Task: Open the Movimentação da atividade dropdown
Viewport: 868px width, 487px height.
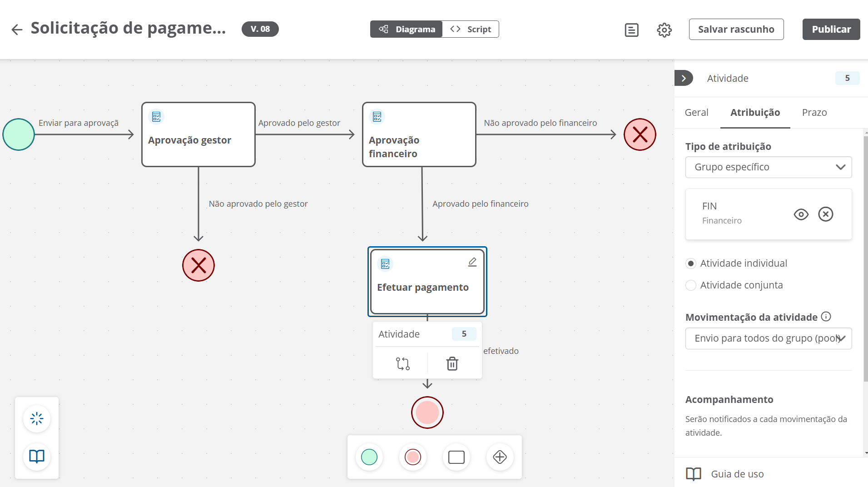Action: [768, 338]
